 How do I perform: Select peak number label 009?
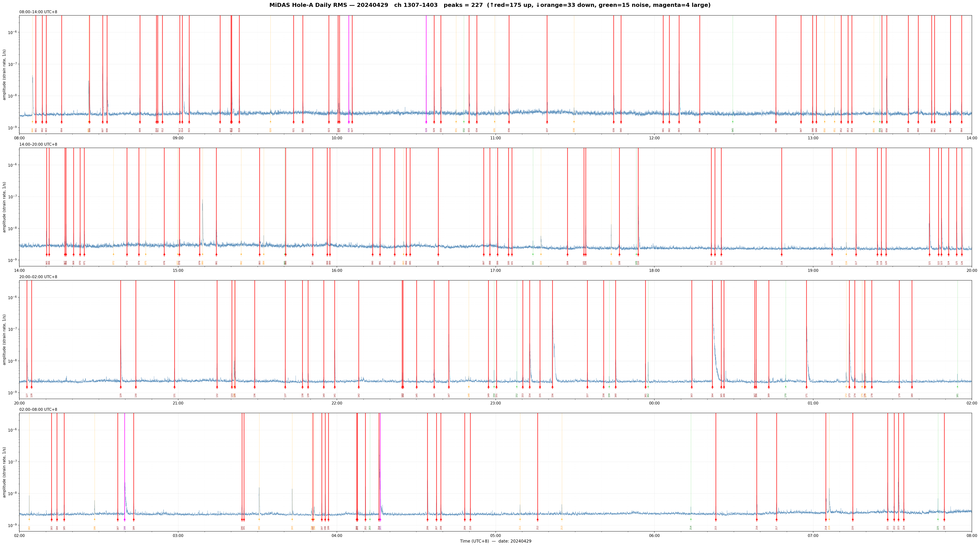click(x=140, y=130)
